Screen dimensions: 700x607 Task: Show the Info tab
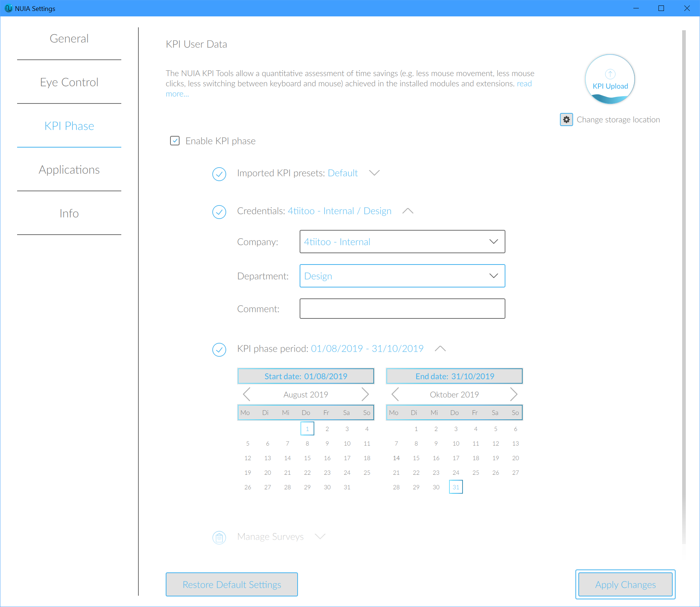click(x=69, y=213)
